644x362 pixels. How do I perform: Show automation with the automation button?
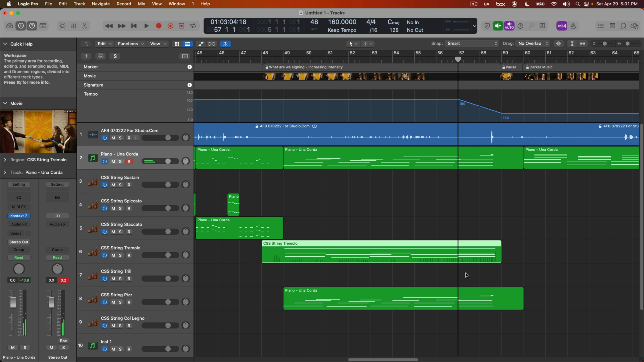click(x=201, y=44)
